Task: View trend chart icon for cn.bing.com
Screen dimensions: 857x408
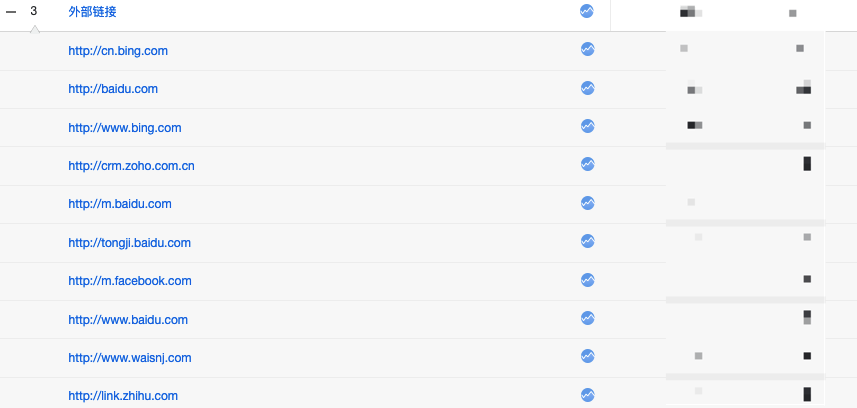Action: [x=588, y=49]
